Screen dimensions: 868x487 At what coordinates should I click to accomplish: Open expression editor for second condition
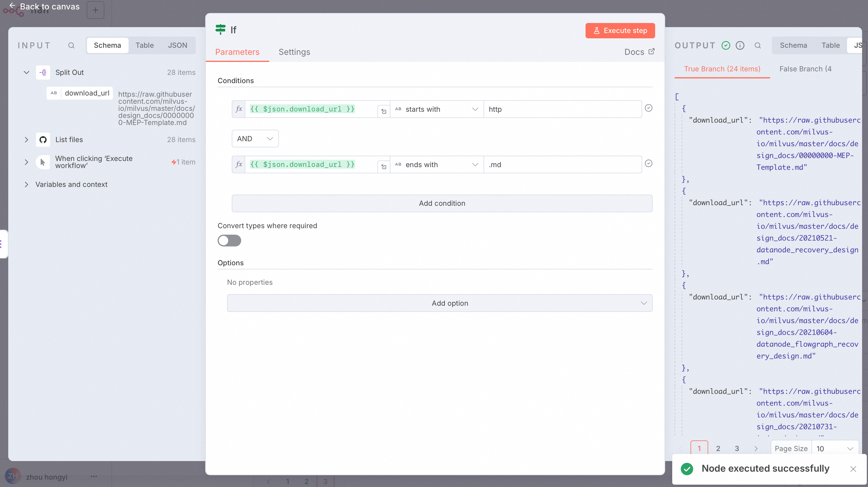click(384, 167)
